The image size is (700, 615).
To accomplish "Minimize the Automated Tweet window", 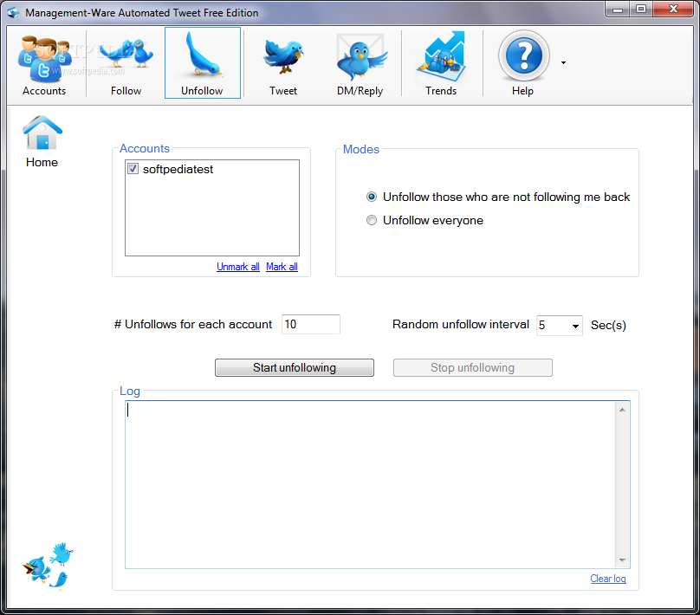I will 618,9.
